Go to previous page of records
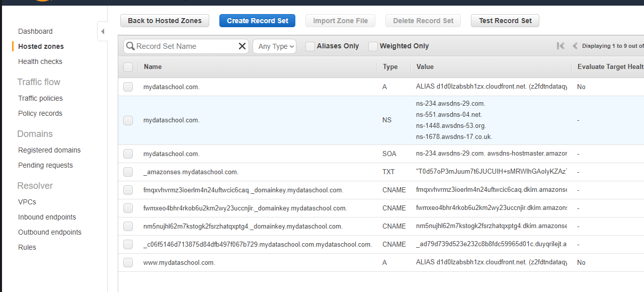This screenshot has height=292, width=644. (575, 46)
